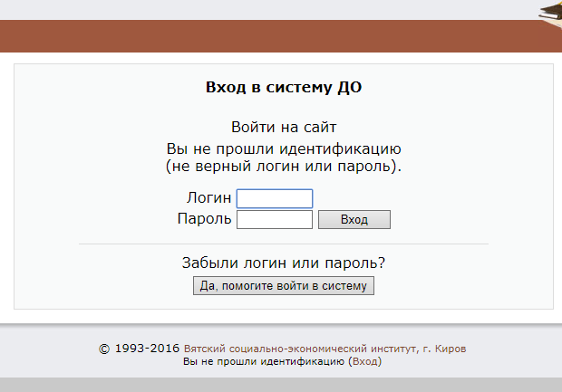Click the book logo icon in header corner

(x=550, y=16)
